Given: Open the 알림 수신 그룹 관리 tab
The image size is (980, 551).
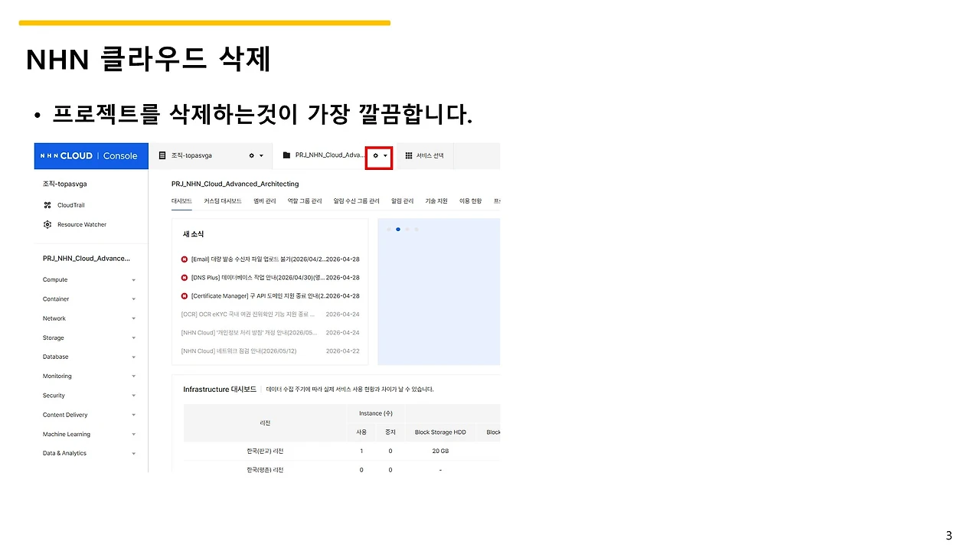Looking at the screenshot, I should [x=357, y=201].
